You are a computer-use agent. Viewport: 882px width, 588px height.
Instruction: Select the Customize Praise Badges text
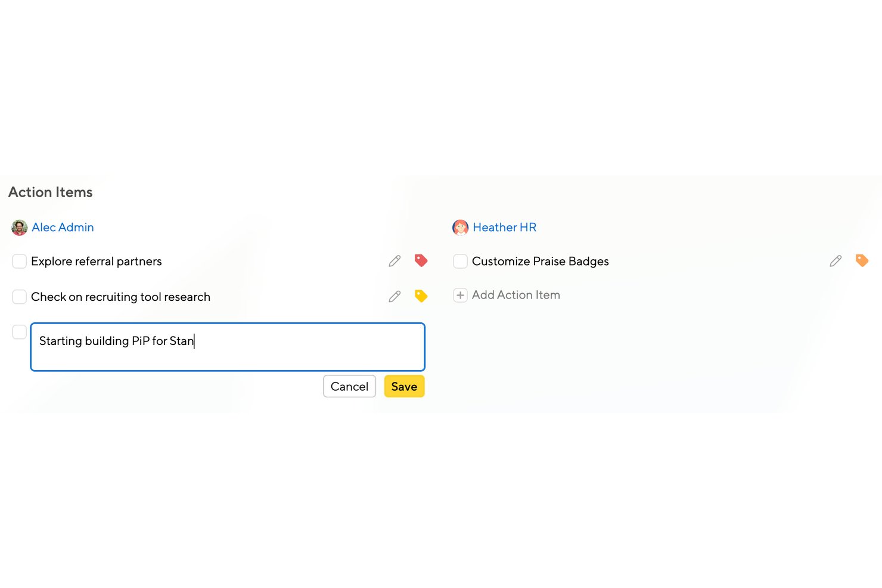(541, 262)
